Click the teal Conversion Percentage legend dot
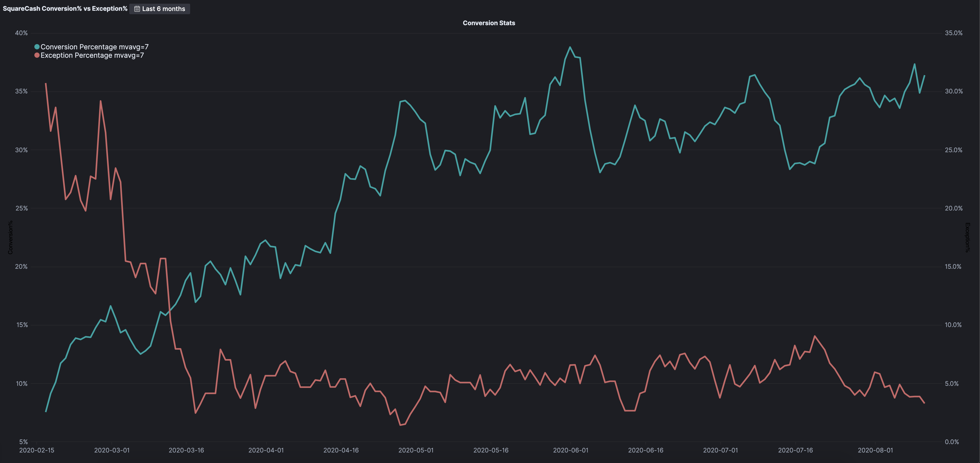This screenshot has height=463, width=980. (x=37, y=47)
